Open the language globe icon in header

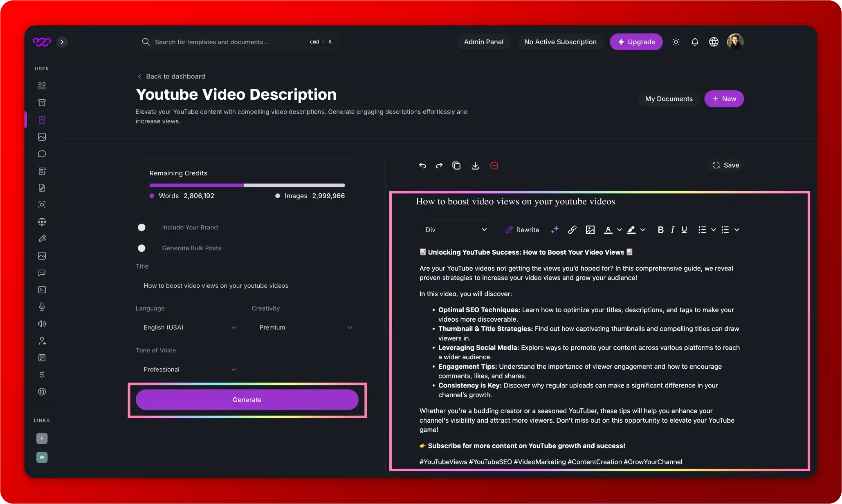pyautogui.click(x=714, y=42)
